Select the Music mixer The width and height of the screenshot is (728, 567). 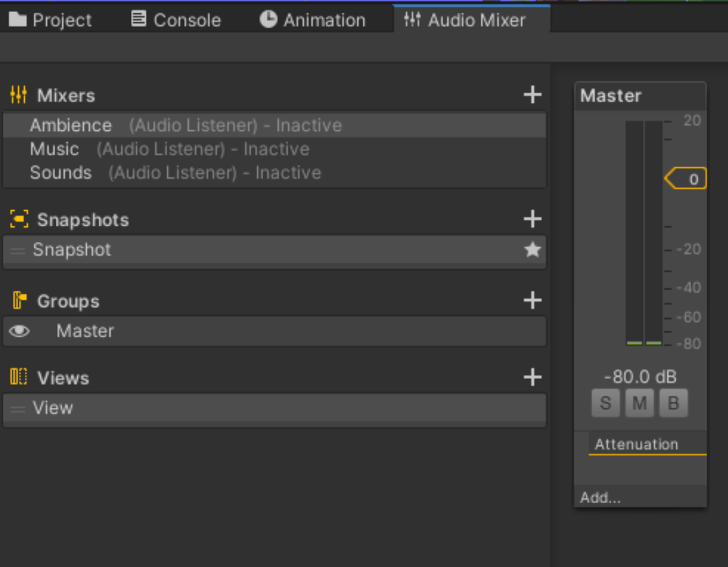[54, 149]
